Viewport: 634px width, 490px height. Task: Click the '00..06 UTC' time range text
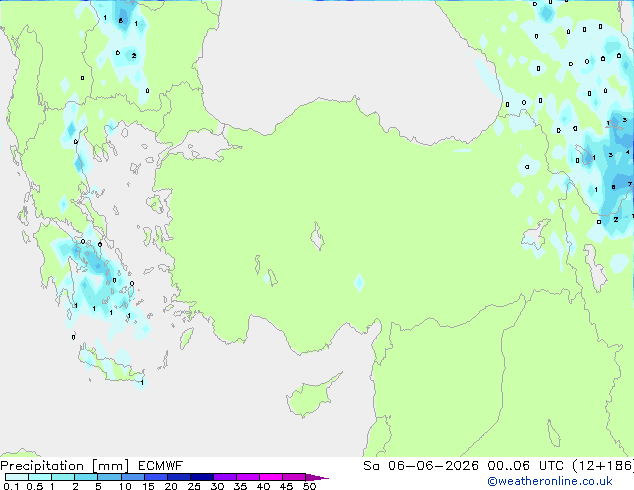[x=525, y=466]
